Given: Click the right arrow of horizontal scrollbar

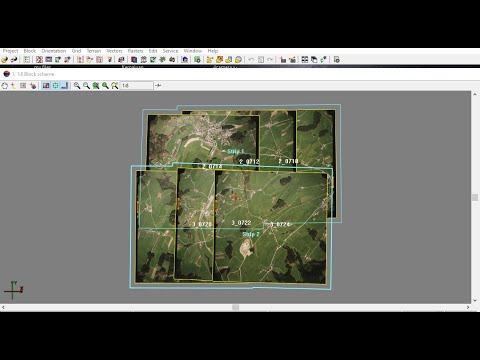Looking at the screenshot, I should click(x=468, y=307).
